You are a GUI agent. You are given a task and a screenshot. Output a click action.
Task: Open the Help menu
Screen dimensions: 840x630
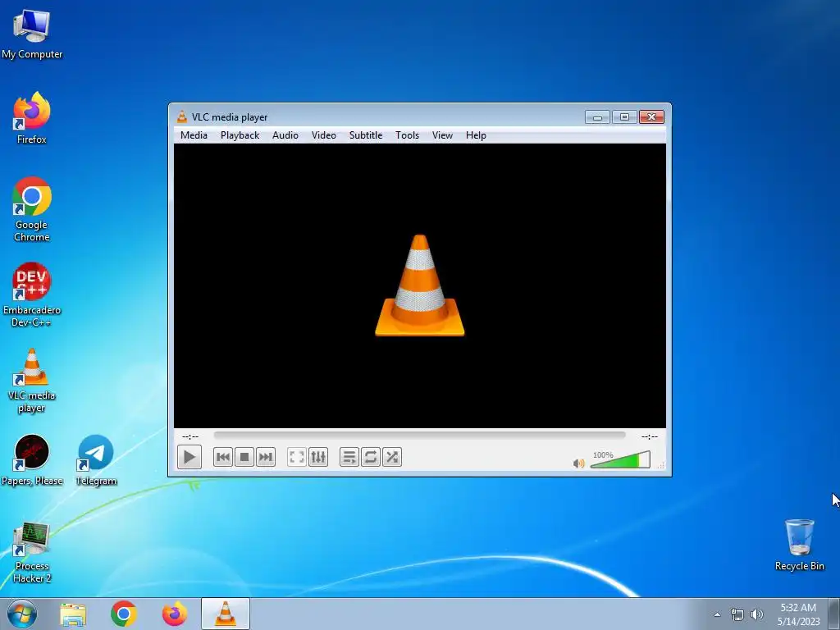(476, 135)
